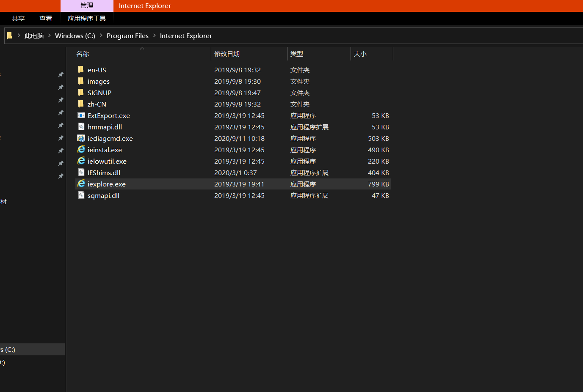This screenshot has height=392, width=583.
Task: Expand the chevron between 此电脑 and Windows (C:)
Action: pos(50,36)
